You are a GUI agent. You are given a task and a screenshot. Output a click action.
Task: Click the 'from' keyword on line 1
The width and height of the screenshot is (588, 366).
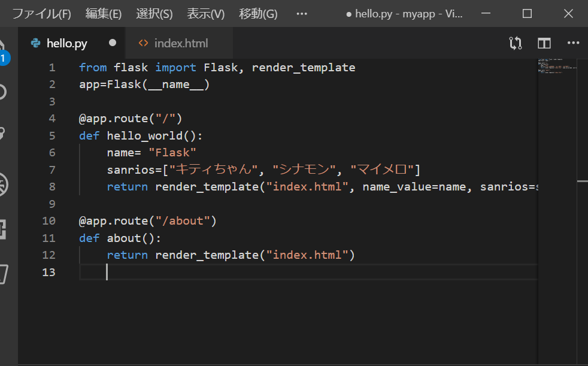pos(93,68)
